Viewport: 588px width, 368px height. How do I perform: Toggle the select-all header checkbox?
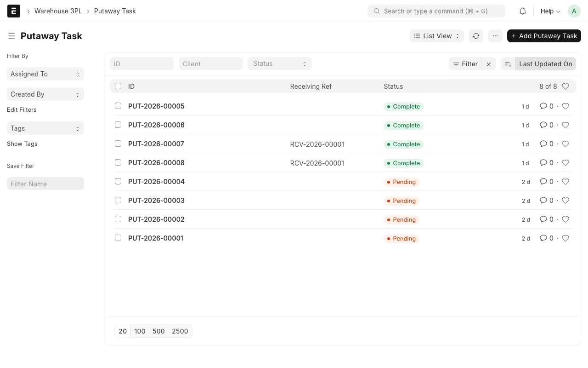pyautogui.click(x=118, y=86)
